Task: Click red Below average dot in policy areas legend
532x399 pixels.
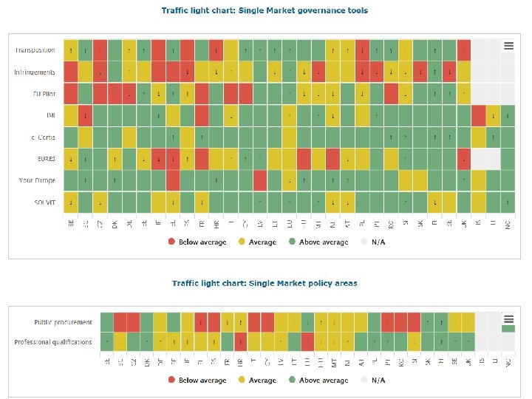Action: tap(172, 381)
